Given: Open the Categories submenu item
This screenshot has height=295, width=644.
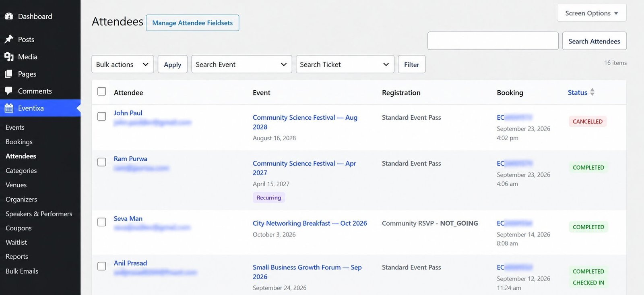Looking at the screenshot, I should click(21, 170).
